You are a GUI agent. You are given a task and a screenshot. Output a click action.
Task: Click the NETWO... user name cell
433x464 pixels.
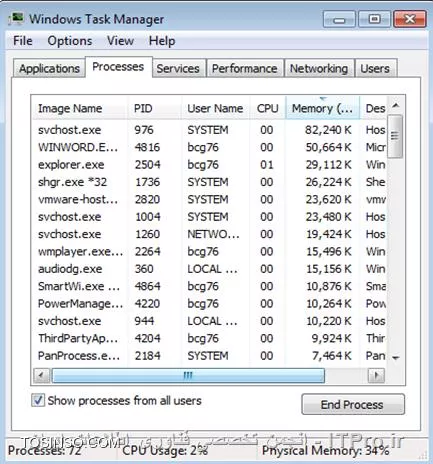213,234
